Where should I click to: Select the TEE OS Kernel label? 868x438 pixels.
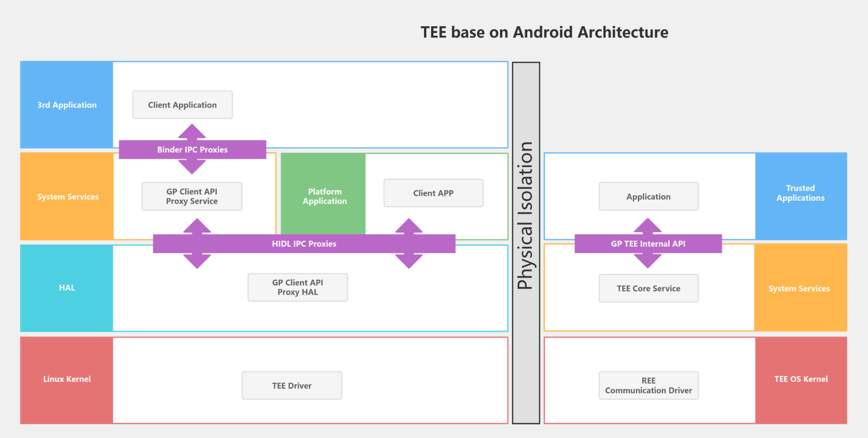[x=800, y=379]
